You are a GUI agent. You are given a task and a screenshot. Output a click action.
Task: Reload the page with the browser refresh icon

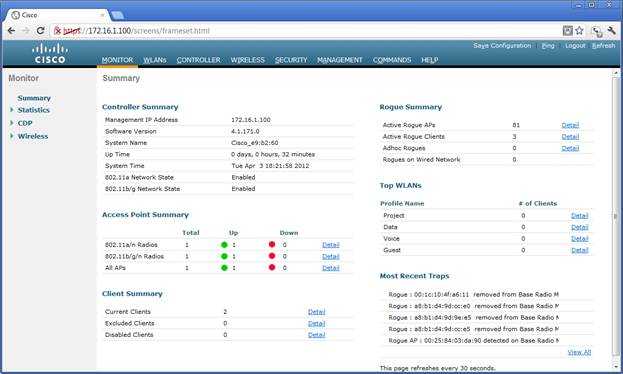click(41, 31)
